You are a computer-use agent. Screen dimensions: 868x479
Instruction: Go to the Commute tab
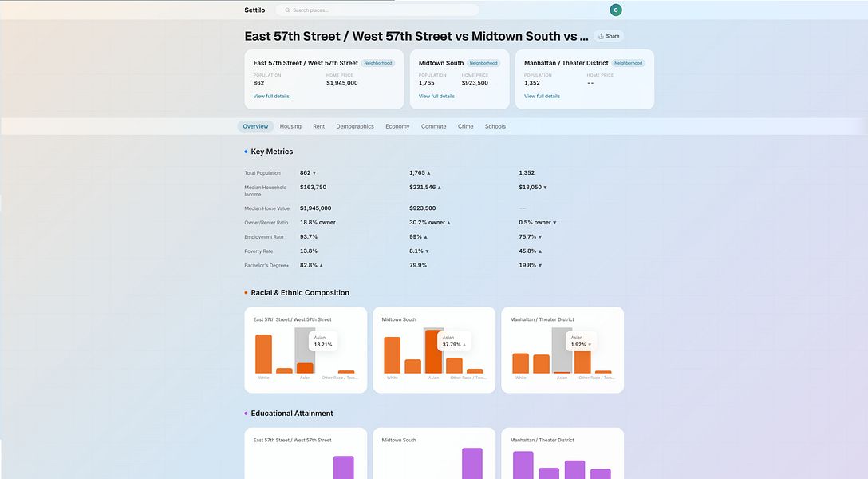433,126
